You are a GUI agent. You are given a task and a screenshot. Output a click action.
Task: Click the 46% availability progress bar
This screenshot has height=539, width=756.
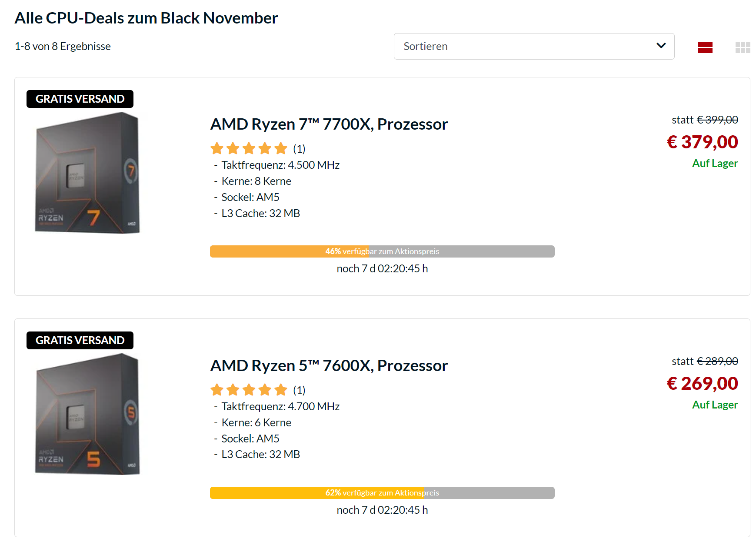tap(382, 251)
